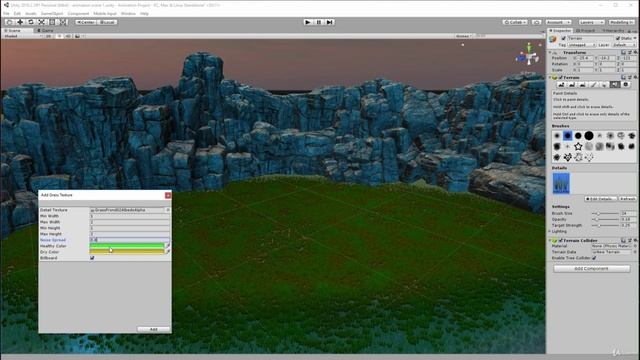The width and height of the screenshot is (640, 360).
Task: Open the Layer dropdown in Inspector
Action: click(624, 45)
